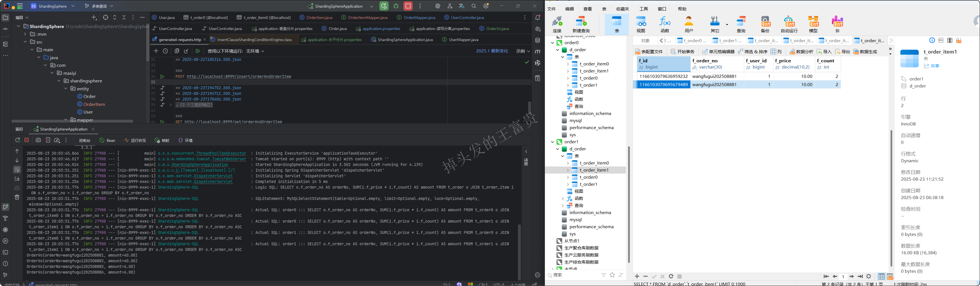The width and height of the screenshot is (980, 286).
Task: Add a new request in the HTTP editor
Action: coord(156,51)
